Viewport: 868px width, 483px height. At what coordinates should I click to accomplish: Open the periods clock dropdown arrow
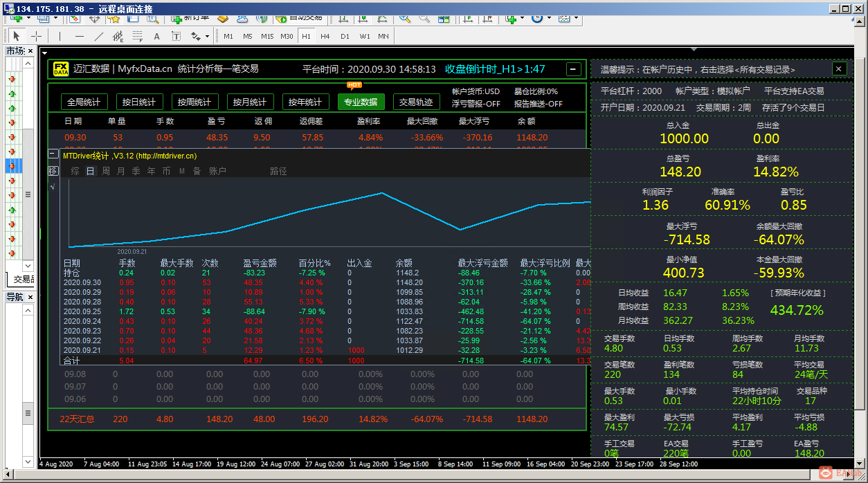pyautogui.click(x=548, y=18)
